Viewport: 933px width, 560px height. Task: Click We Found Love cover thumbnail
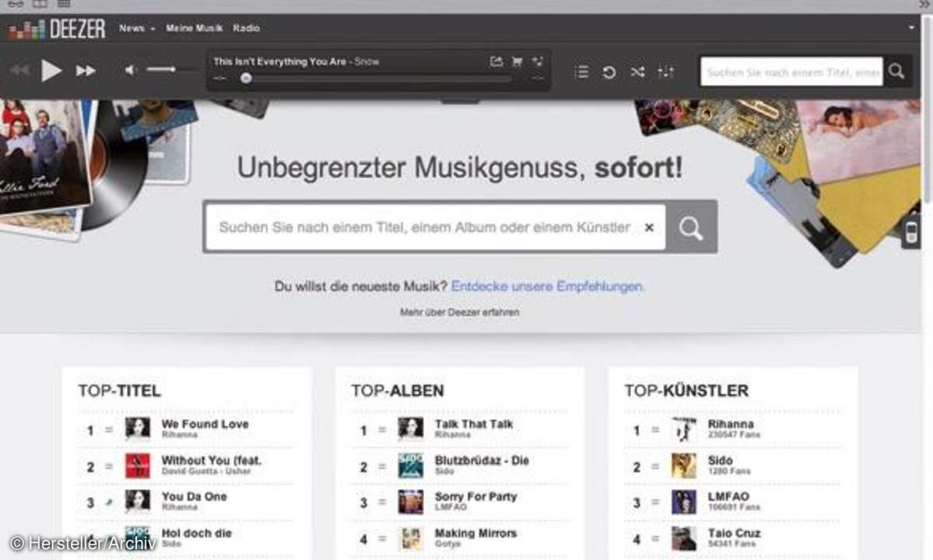coord(138,429)
